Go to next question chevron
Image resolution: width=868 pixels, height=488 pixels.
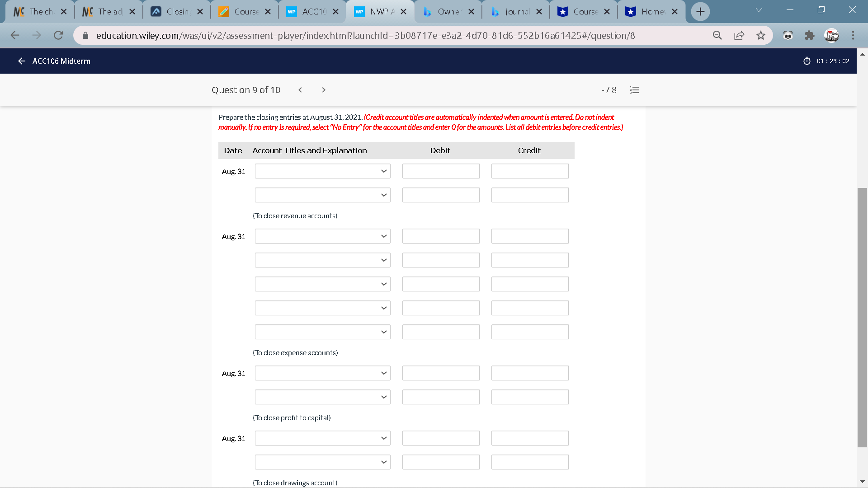[324, 90]
